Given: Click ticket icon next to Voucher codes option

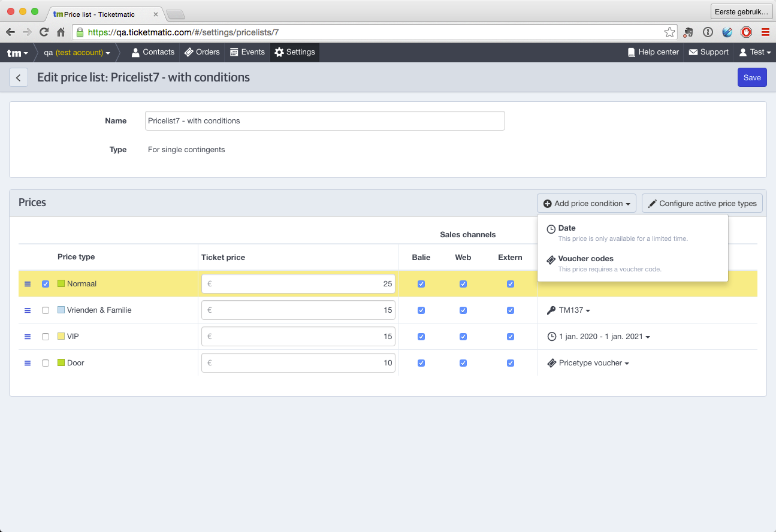Looking at the screenshot, I should click(x=551, y=260).
